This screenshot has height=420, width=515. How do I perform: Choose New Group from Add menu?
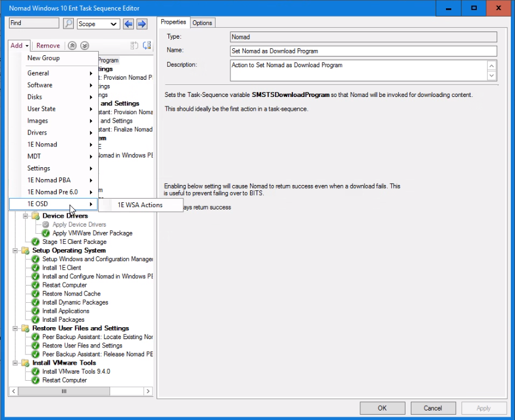click(x=53, y=58)
